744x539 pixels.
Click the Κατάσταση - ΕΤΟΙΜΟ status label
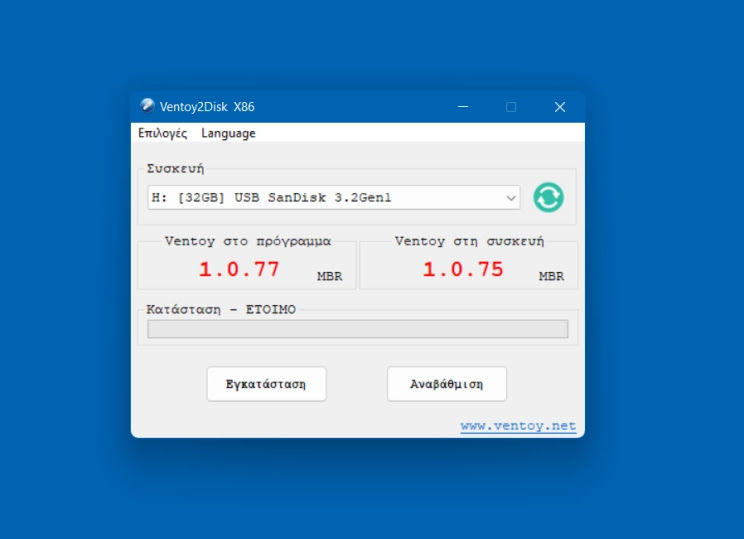(221, 309)
